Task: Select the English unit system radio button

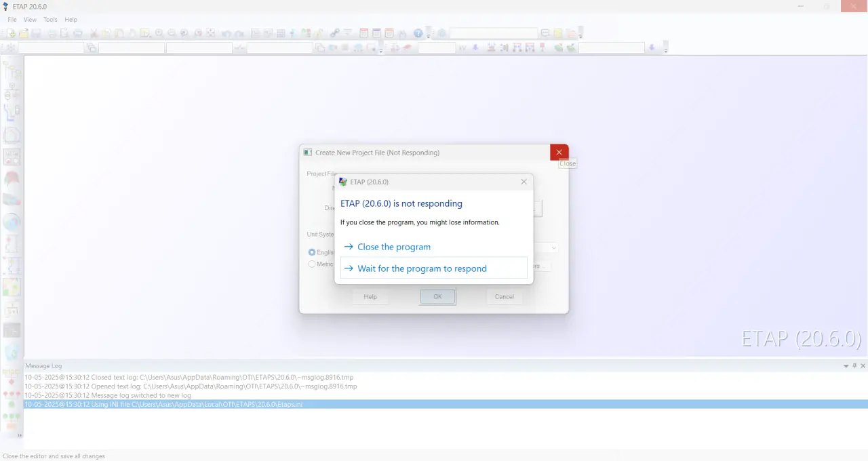Action: [x=312, y=252]
